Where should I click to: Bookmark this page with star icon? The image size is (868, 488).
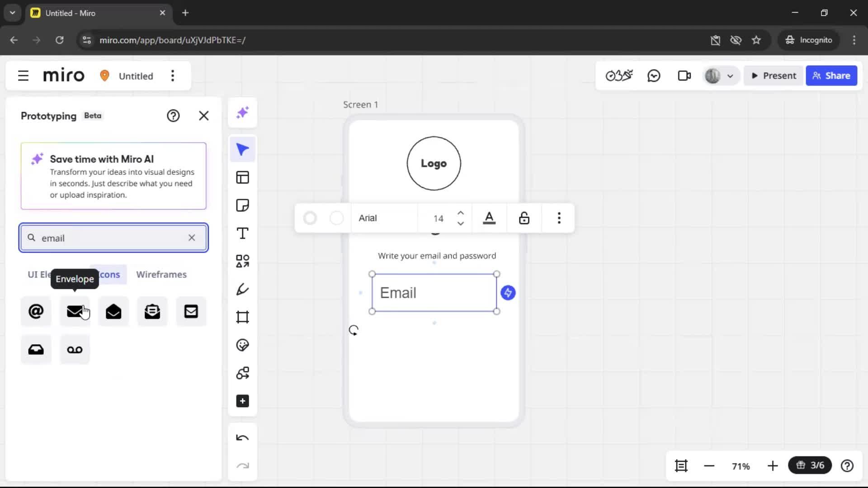pos(756,40)
